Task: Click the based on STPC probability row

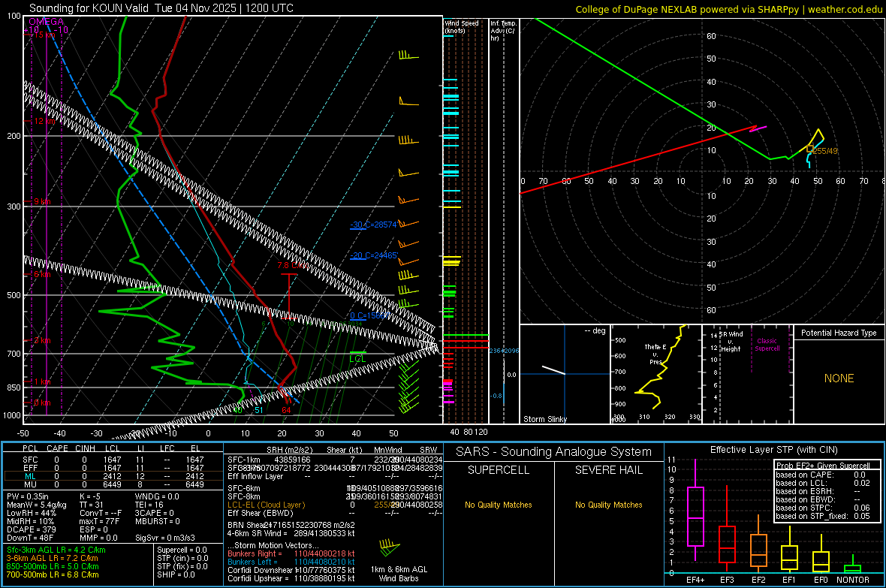Action: pos(823,508)
